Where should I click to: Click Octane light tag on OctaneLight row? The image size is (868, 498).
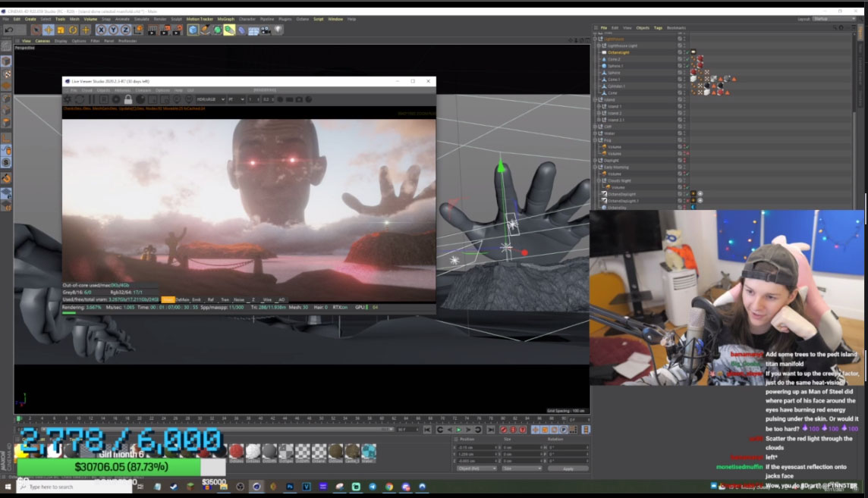click(693, 52)
